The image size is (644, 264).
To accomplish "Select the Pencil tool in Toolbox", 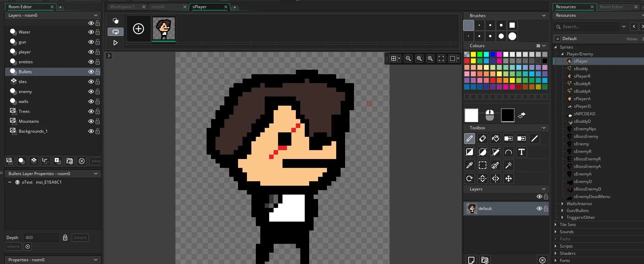I will 470,139.
